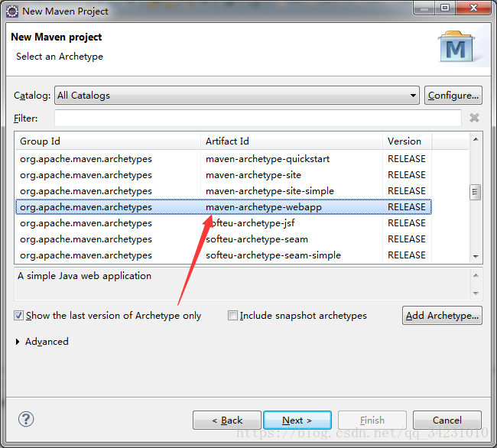Click the description text 'A simple Java web application'
The width and height of the screenshot is (497, 448).
pos(84,276)
